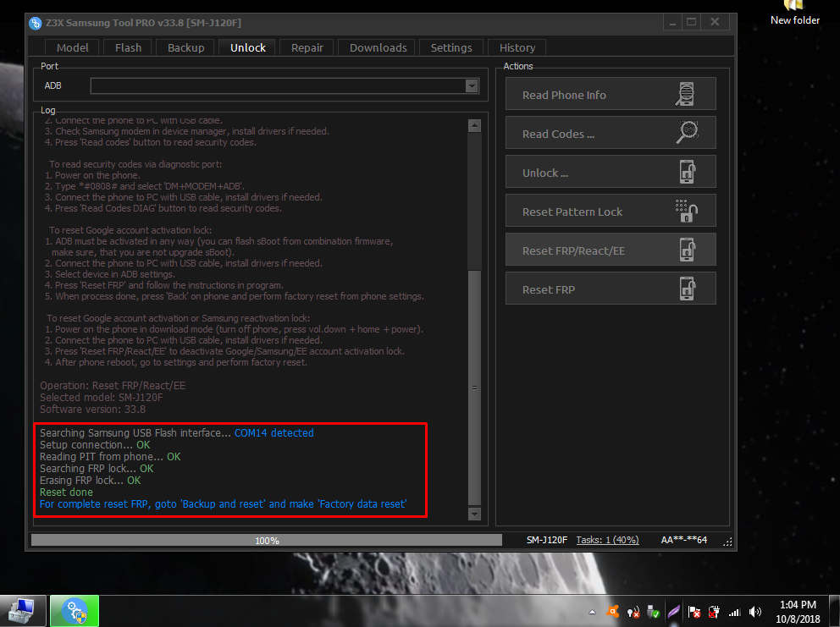The image size is (840, 627).
Task: Switch to the Flash tab
Action: 128,47
